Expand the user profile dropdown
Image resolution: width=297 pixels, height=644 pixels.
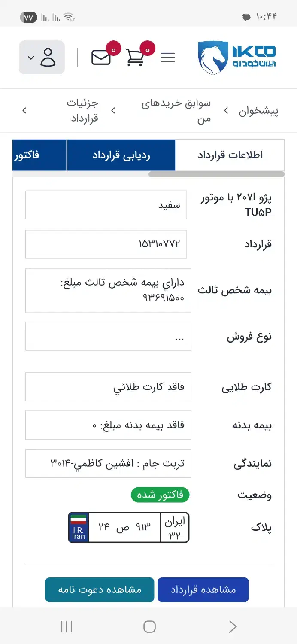(42, 58)
